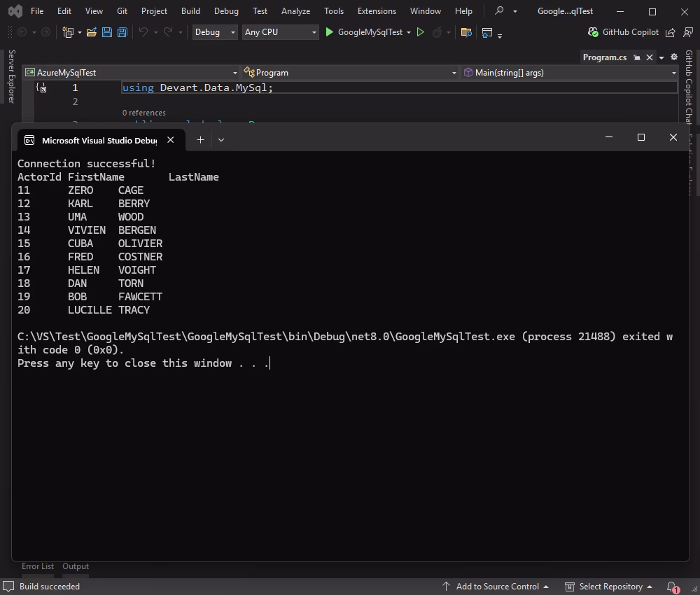This screenshot has height=595, width=700.
Task: Open the Any CPU platform dropdown
Action: pyautogui.click(x=280, y=32)
